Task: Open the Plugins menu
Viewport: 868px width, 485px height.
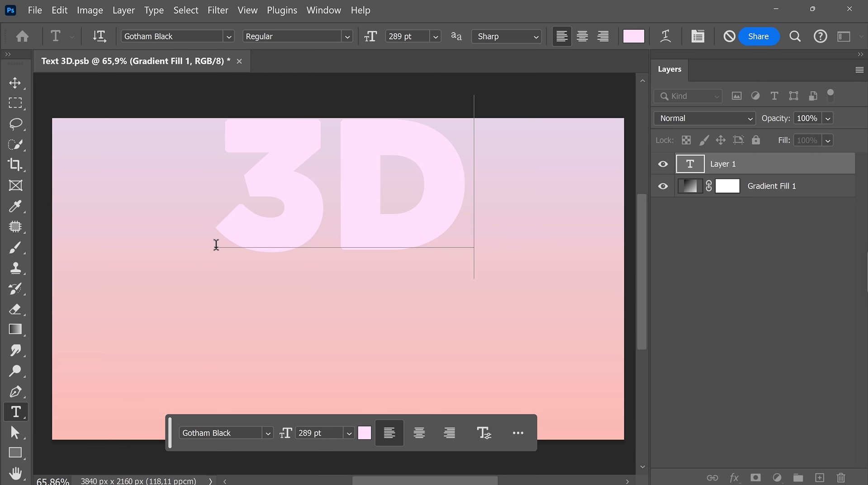Action: tap(282, 10)
